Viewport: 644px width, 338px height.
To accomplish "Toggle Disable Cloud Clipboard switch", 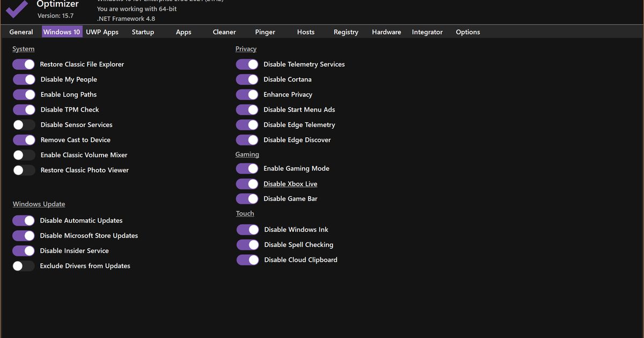I will point(247,260).
